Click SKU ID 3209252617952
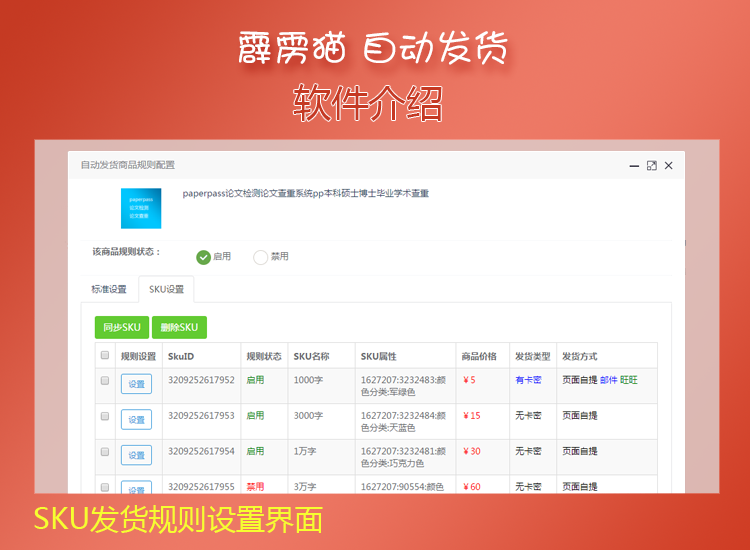Image resolution: width=750 pixels, height=550 pixels. coord(201,380)
